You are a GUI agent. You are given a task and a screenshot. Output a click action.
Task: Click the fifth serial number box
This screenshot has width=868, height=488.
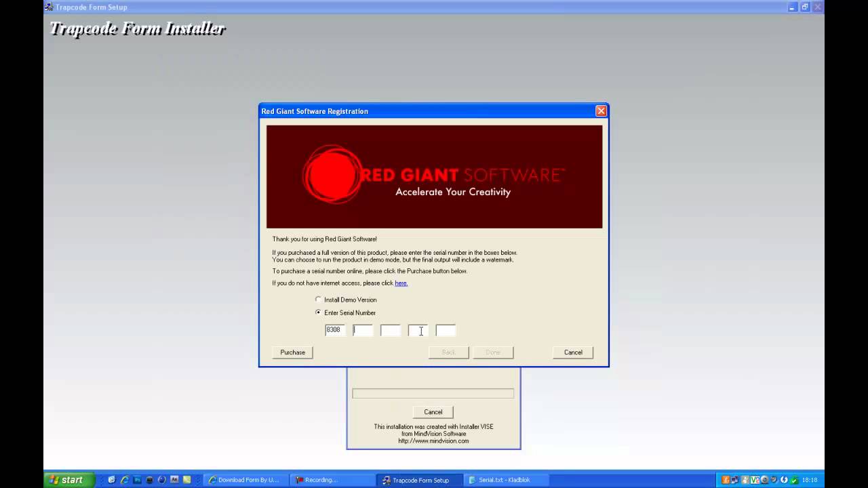446,330
